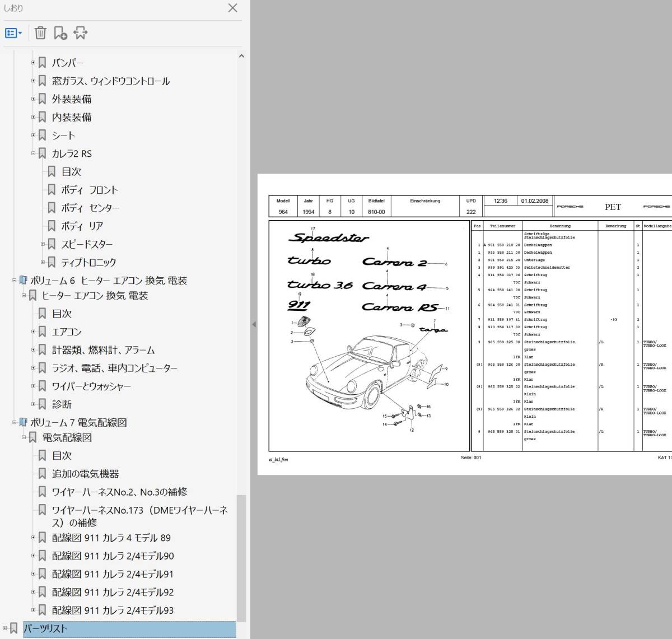The image size is (672, 639).
Task: Select the 外装装備 bookmark
Action: 72,99
